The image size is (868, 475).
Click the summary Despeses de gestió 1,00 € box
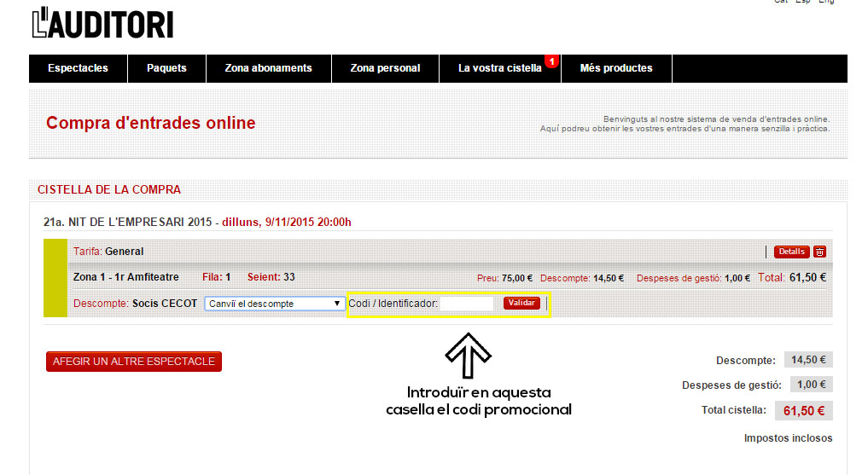click(811, 385)
